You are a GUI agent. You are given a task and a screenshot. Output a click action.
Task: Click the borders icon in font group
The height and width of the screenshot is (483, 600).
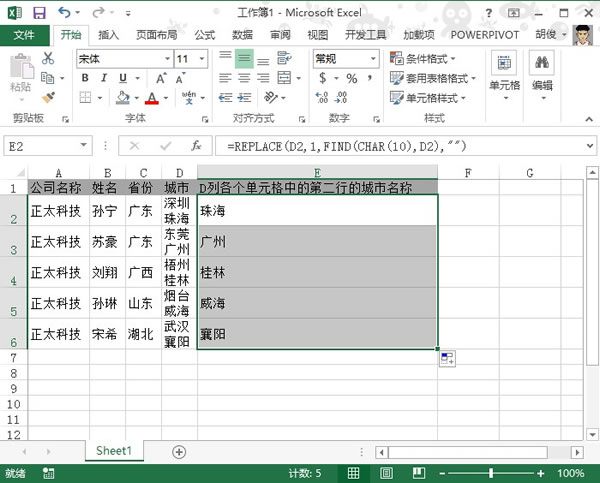click(85, 98)
